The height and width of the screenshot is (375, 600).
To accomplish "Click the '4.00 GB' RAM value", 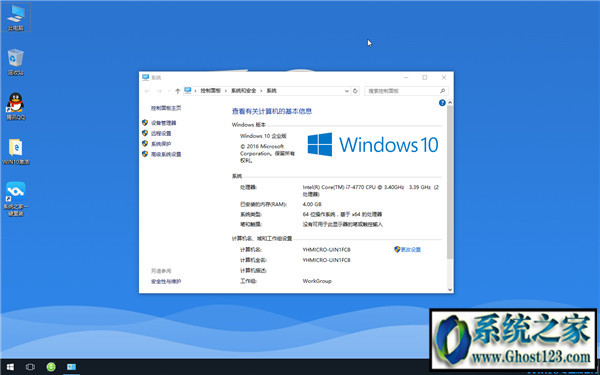I will (312, 204).
